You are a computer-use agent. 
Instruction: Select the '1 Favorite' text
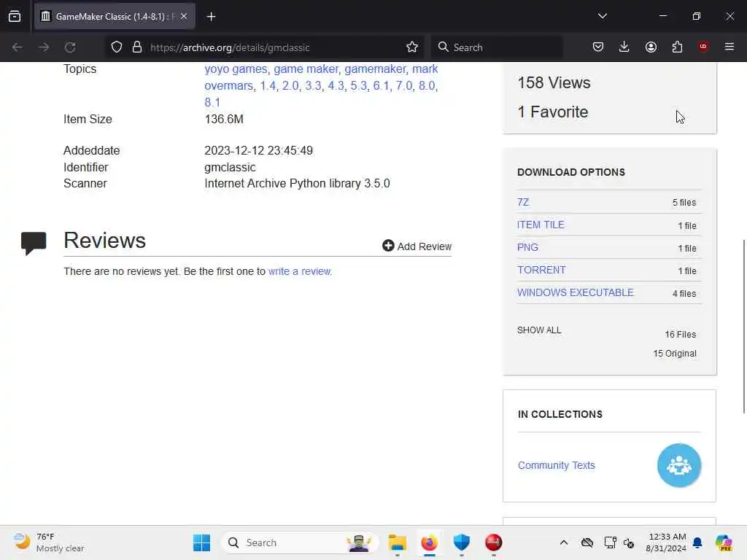click(553, 112)
